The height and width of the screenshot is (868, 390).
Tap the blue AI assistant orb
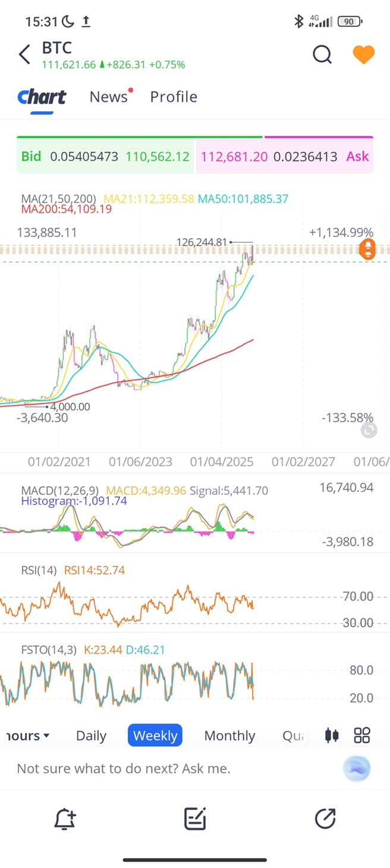[357, 768]
